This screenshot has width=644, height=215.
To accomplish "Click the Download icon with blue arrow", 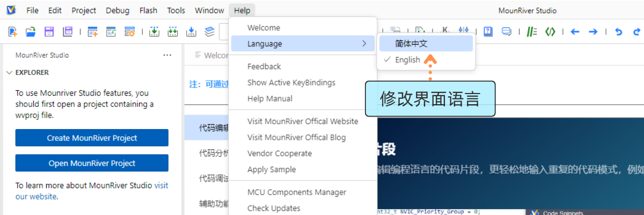I will 191,32.
